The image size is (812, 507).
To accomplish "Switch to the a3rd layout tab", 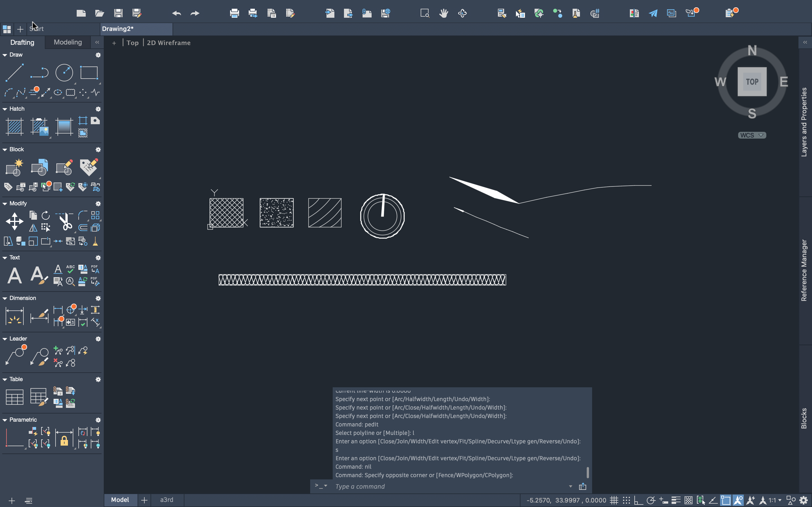I will pyautogui.click(x=166, y=500).
